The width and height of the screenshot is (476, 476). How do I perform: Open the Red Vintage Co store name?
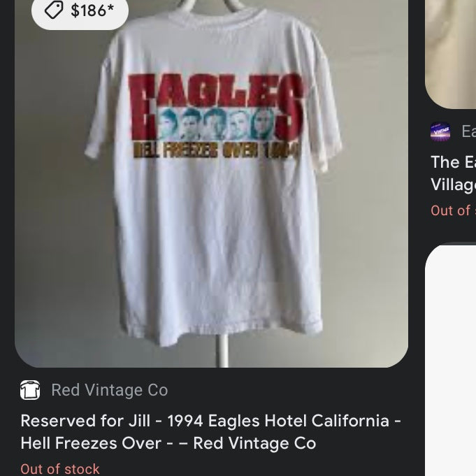pyautogui.click(x=109, y=390)
